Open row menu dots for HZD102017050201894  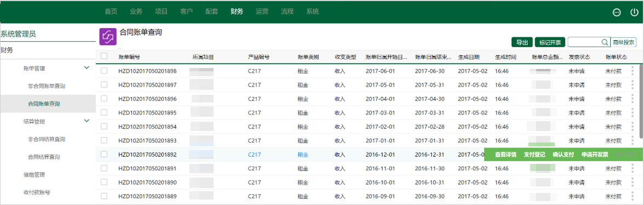[x=633, y=127]
